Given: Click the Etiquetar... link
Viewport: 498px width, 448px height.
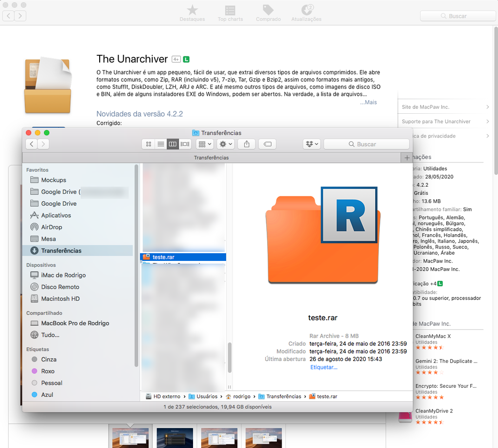Looking at the screenshot, I should click(323, 367).
